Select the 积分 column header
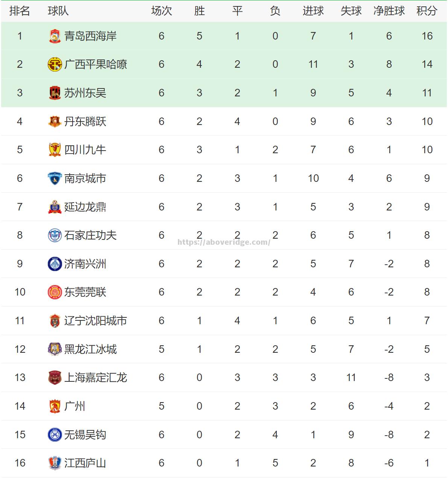 coord(427,11)
